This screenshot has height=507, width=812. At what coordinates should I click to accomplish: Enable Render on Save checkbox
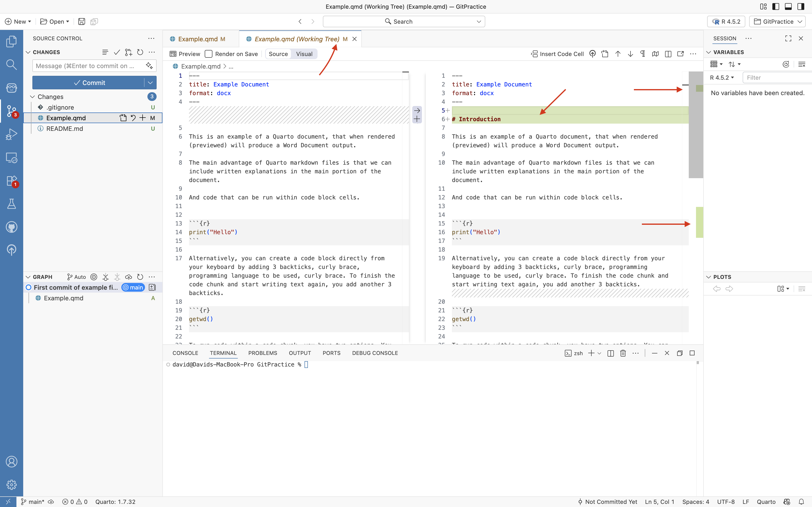click(x=209, y=54)
